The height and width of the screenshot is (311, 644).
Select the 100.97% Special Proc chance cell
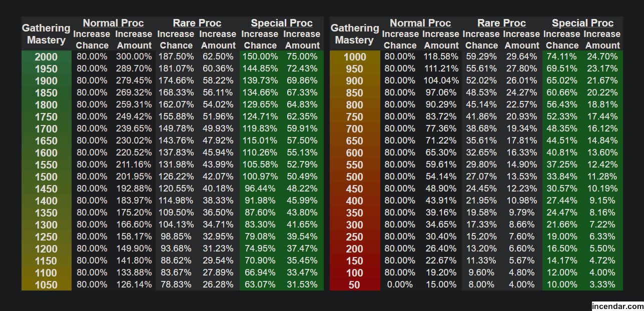pos(260,176)
